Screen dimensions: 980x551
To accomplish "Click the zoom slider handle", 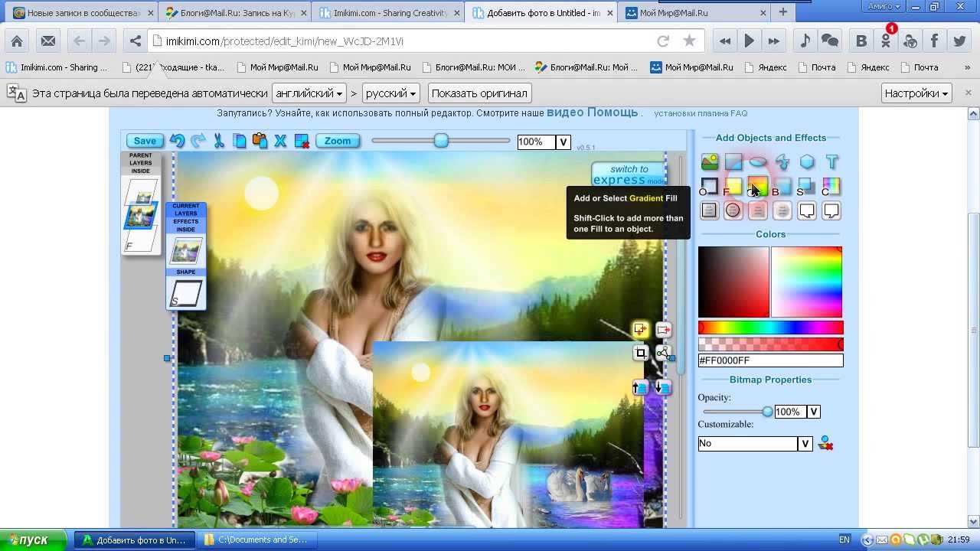I will tap(441, 141).
